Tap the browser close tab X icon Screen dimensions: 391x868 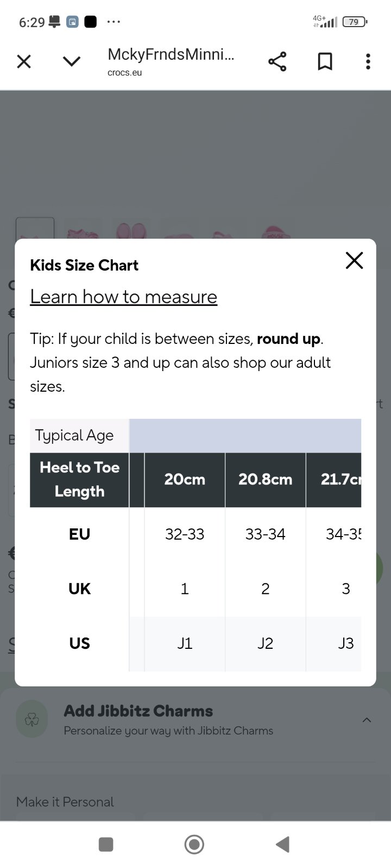24,61
